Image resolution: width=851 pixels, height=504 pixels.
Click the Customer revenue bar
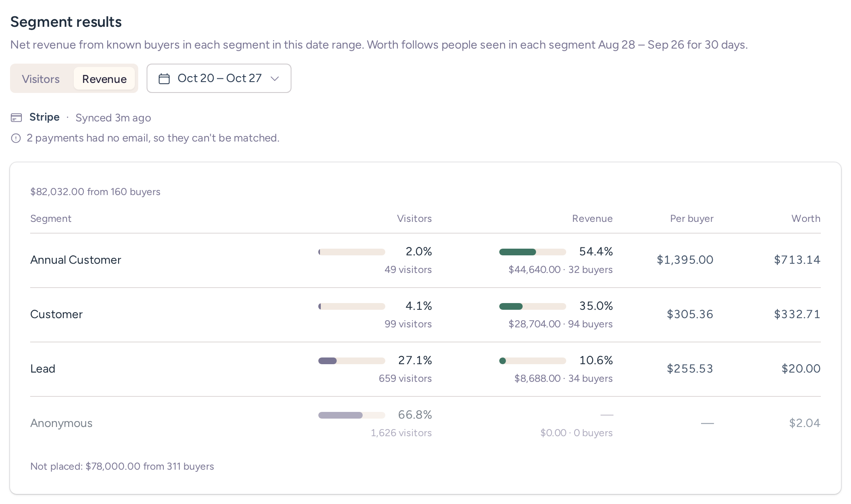pos(533,306)
